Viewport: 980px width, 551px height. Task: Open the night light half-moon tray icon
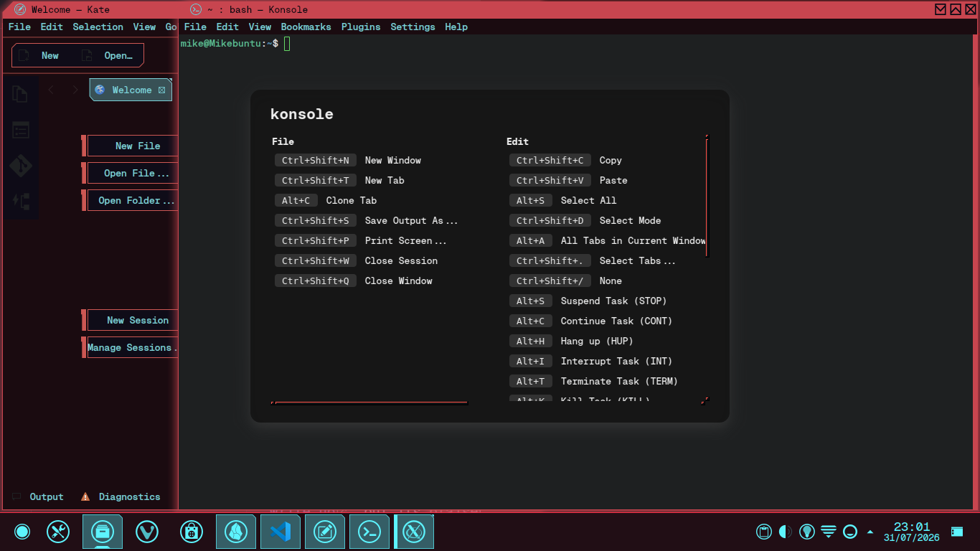[786, 532]
